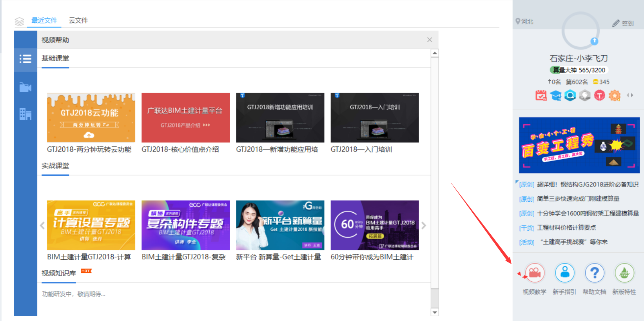Image resolution: width=644 pixels, height=321 pixels.
Task: Open the 新手指引 person icon
Action: pyautogui.click(x=565, y=273)
